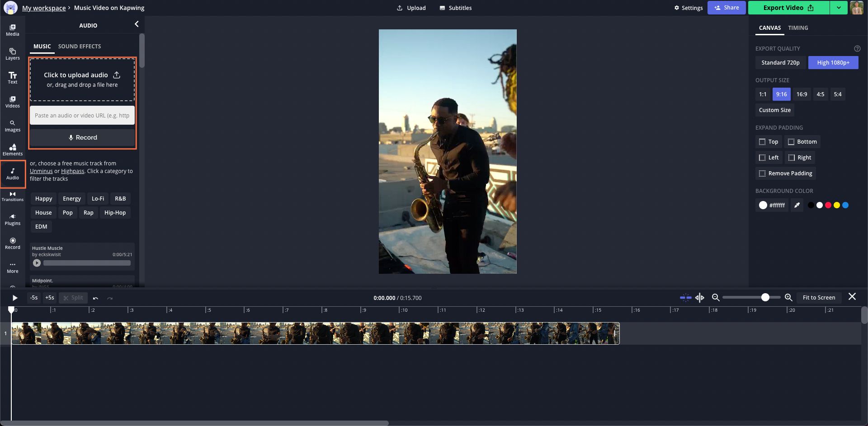Select Standard 720p export quality
This screenshot has width=868, height=426.
(780, 63)
